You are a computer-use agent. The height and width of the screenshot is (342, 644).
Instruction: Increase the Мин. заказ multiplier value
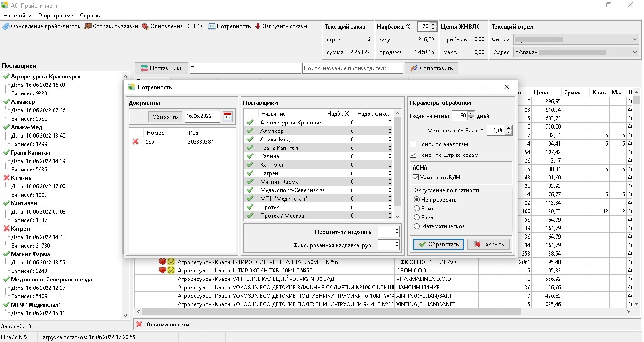tap(509, 128)
